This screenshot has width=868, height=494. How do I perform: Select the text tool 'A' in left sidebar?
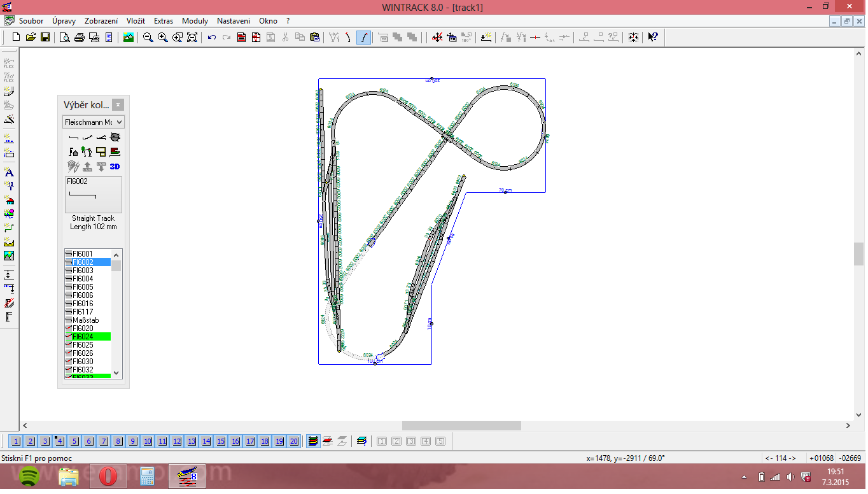point(9,172)
